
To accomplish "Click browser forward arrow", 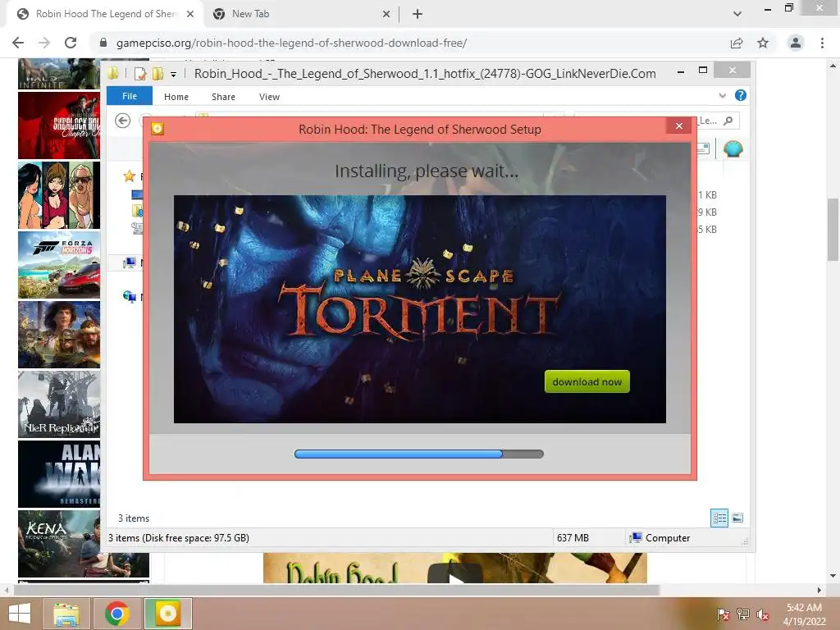I will [x=44, y=43].
